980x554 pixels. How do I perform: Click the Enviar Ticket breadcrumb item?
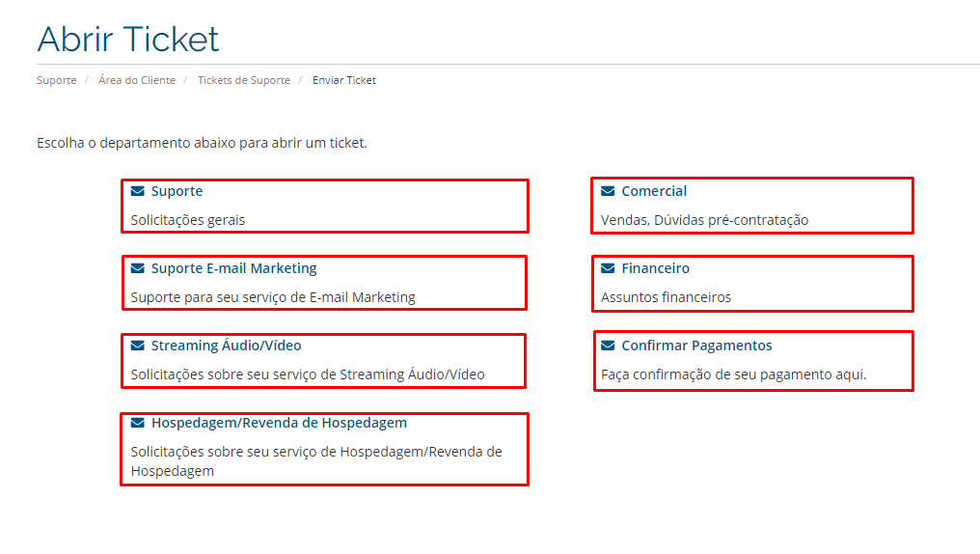point(343,80)
